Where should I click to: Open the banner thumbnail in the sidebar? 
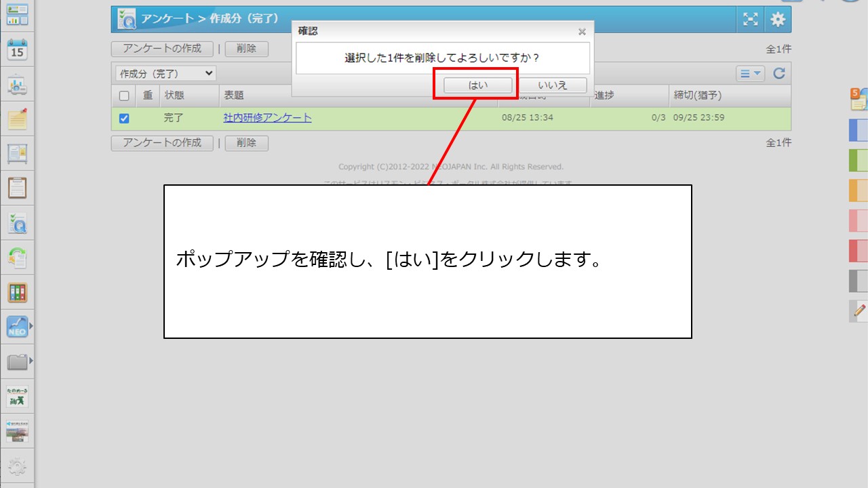[17, 432]
